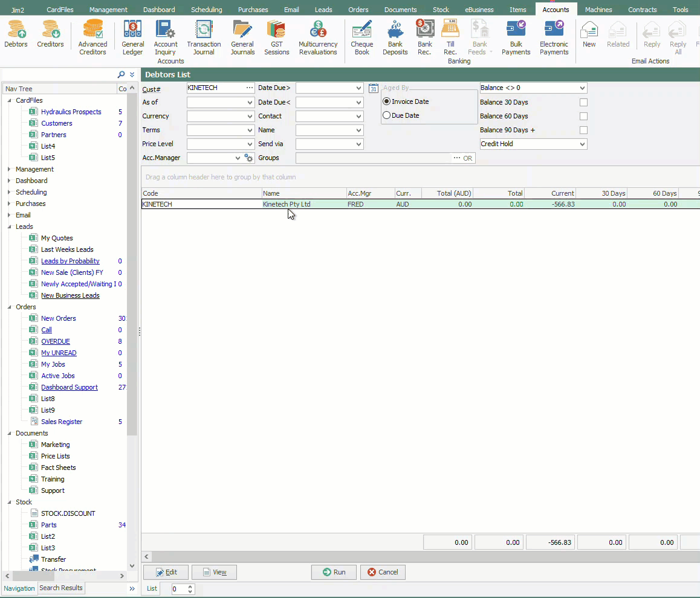Open the Search Results tab
This screenshot has height=598, width=700.
click(x=61, y=588)
